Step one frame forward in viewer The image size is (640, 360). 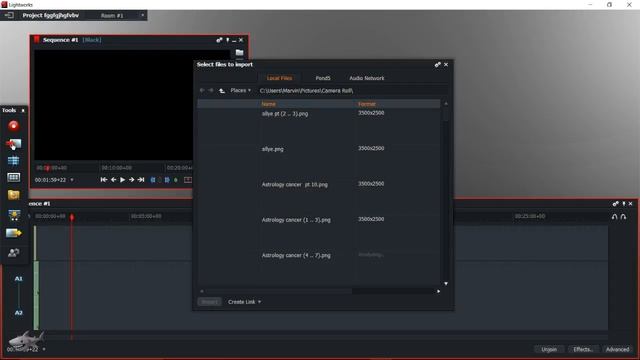tap(131, 180)
